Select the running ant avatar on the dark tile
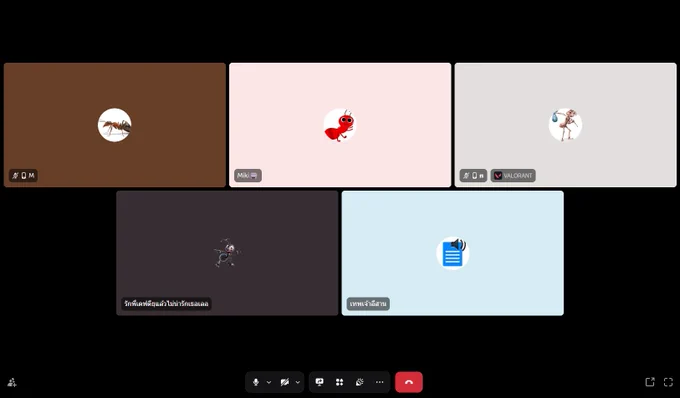The image size is (680, 398). pos(227,253)
